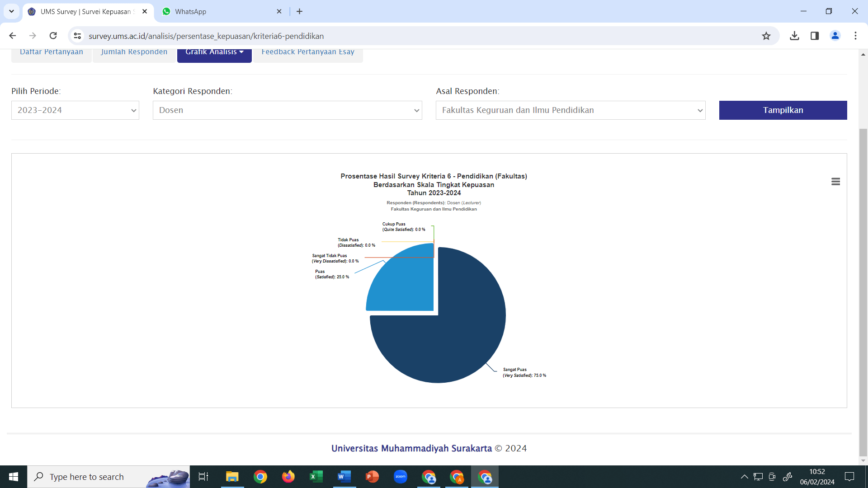Click the Tidak Puas (Dissatisfied) 0.0 % label
Viewport: 868px width, 488px height.
coord(356,243)
